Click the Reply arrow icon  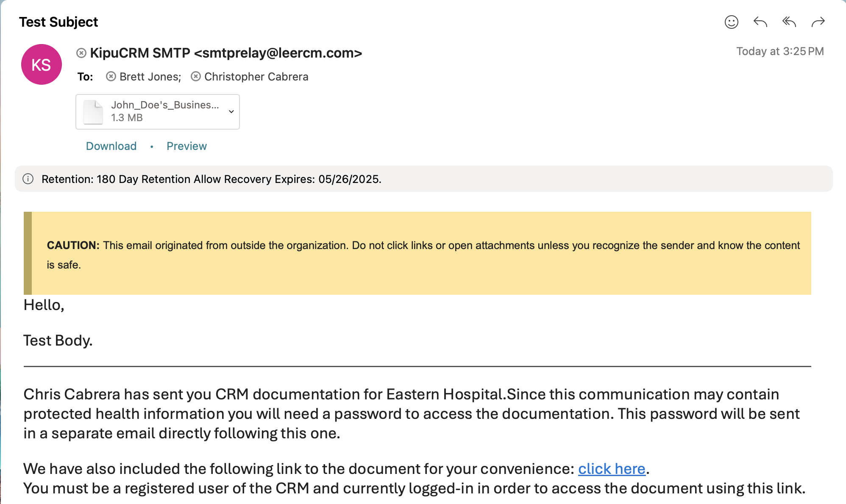(x=760, y=22)
